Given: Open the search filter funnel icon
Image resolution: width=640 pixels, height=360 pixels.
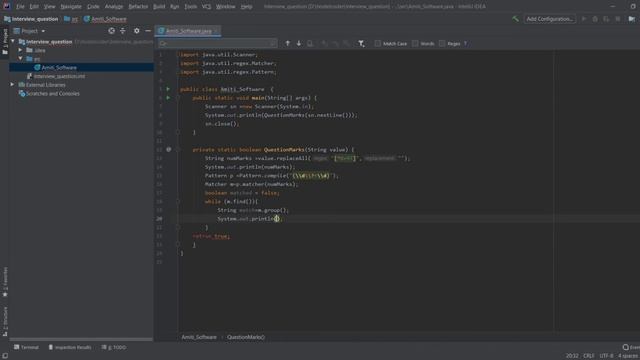Looking at the screenshot, I should 361,43.
